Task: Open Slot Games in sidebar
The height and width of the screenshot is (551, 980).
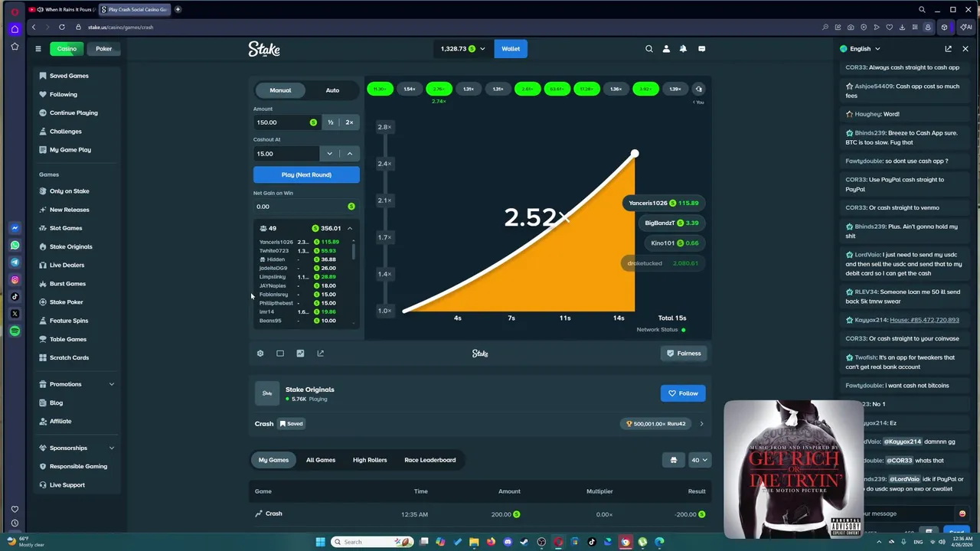Action: (x=66, y=228)
